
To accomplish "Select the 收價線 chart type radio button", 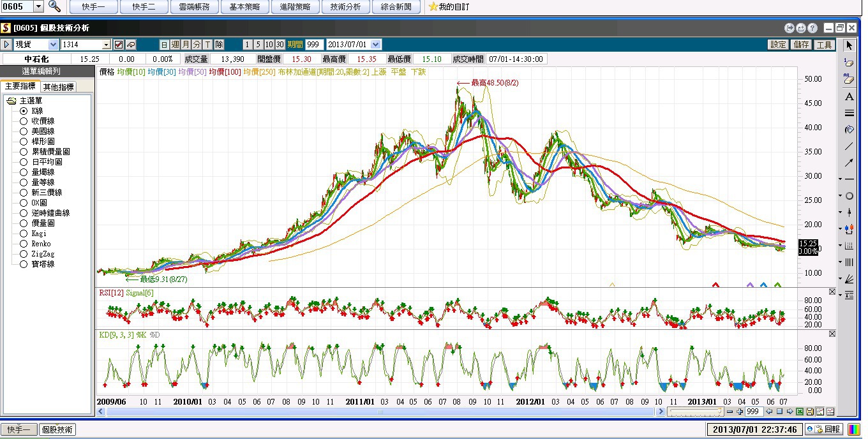I will (24, 121).
